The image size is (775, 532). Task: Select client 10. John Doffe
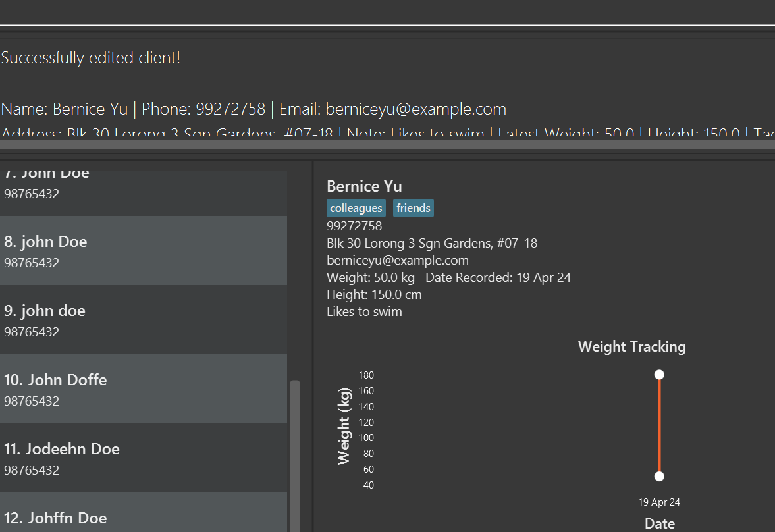tap(144, 389)
